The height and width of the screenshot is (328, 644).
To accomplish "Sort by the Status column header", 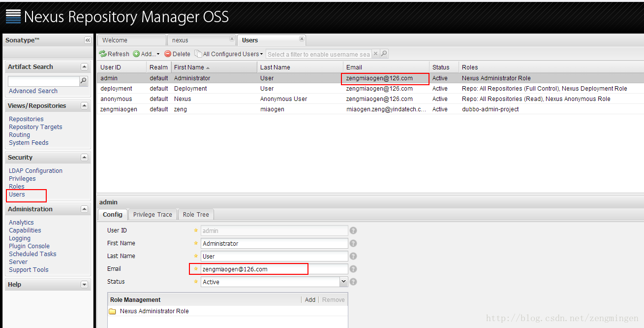I will pyautogui.click(x=444, y=67).
